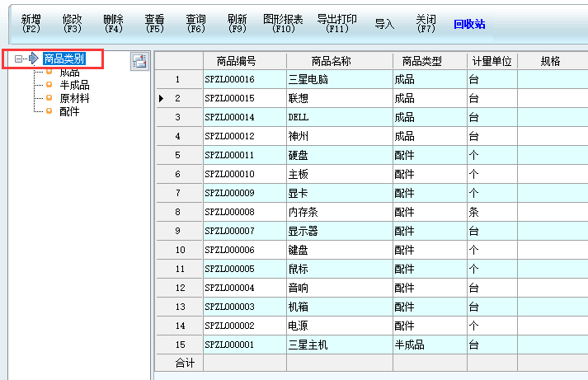Image resolution: width=588 pixels, height=380 pixels.
Task: Click the orange icon next to 配件
Action: pos(49,111)
